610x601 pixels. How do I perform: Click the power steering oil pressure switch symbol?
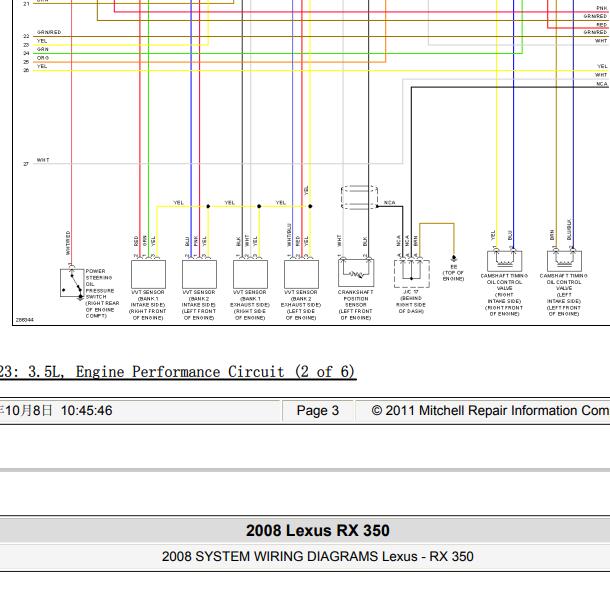pyautogui.click(x=72, y=283)
